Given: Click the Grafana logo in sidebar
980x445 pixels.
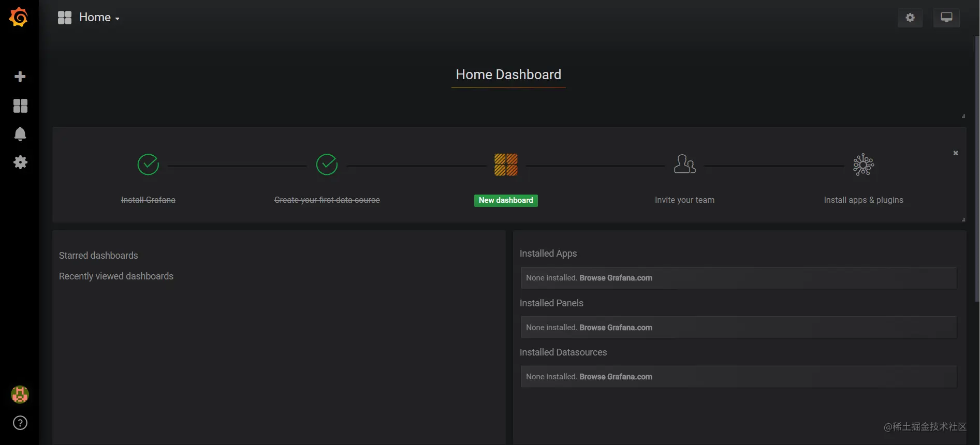Looking at the screenshot, I should click(x=19, y=17).
